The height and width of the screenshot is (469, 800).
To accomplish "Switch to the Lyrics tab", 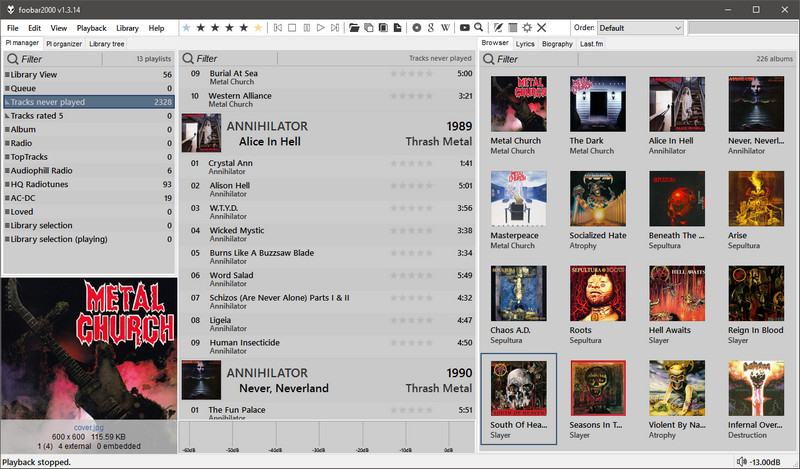I will click(x=525, y=44).
